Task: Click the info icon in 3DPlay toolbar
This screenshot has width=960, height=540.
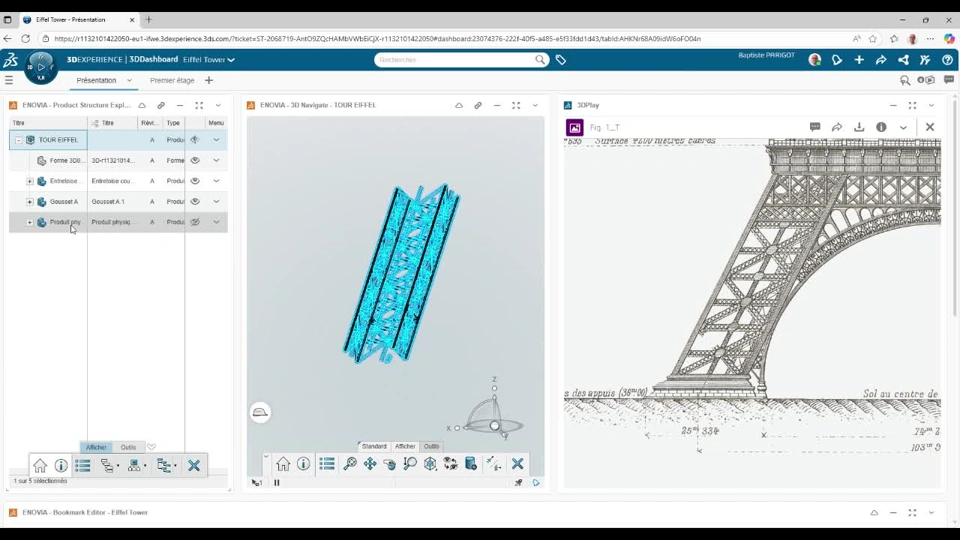Action: coord(881,127)
